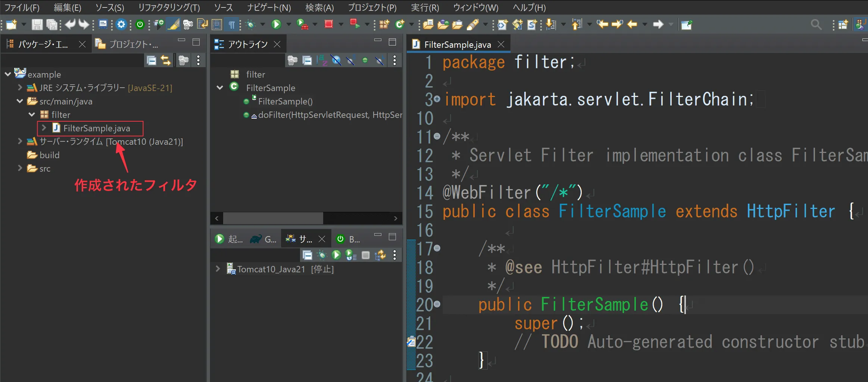Fold the Javadoc comment at line 11
This screenshot has height=382, width=868.
[x=437, y=136]
